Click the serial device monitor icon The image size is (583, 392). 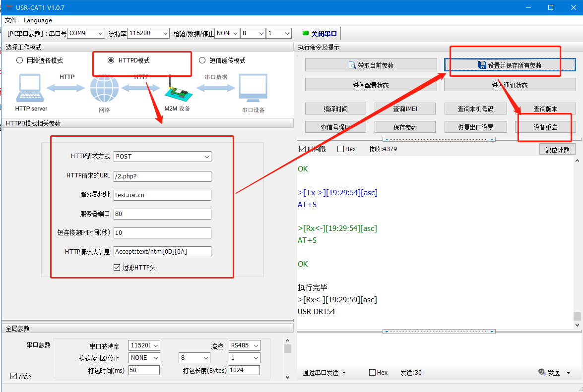(x=253, y=88)
